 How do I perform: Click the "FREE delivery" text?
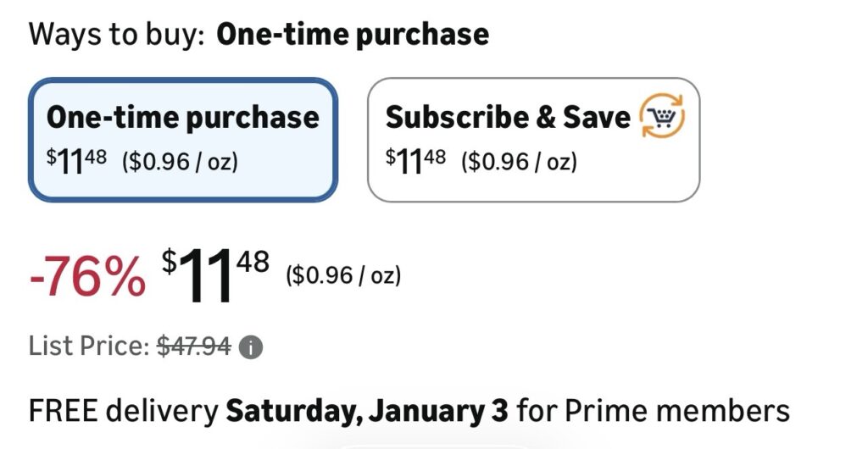(122, 411)
